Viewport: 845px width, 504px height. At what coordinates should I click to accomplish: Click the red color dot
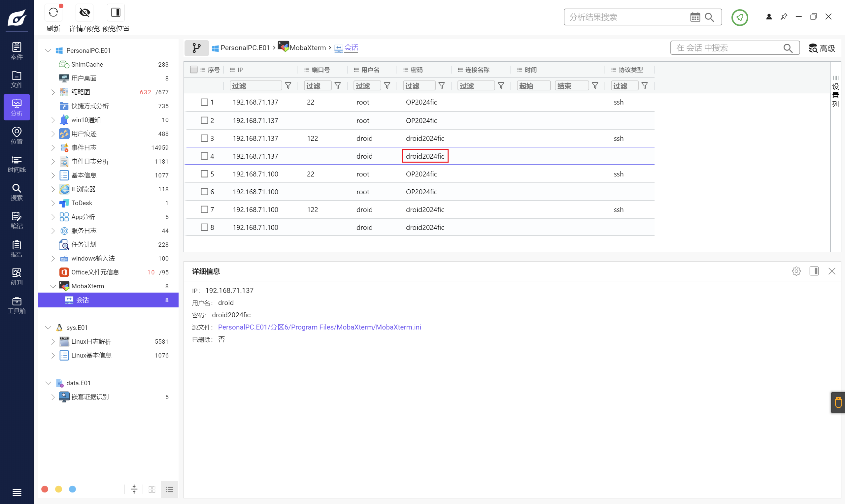point(45,489)
